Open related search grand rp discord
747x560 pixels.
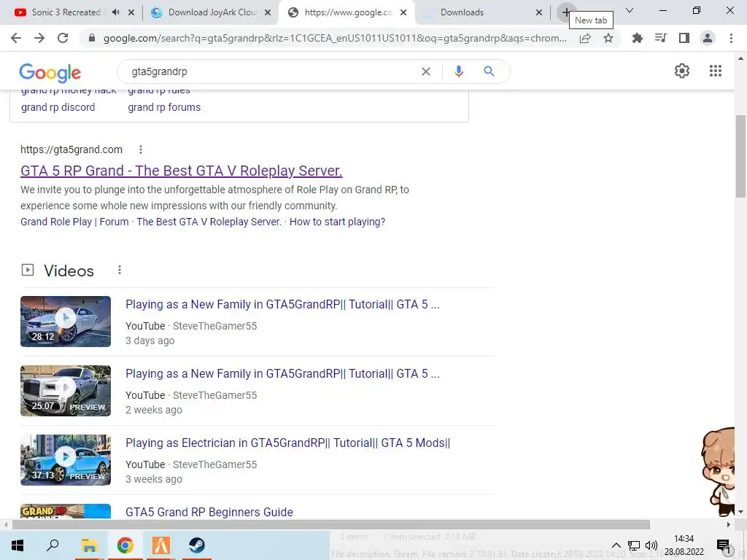pyautogui.click(x=58, y=107)
